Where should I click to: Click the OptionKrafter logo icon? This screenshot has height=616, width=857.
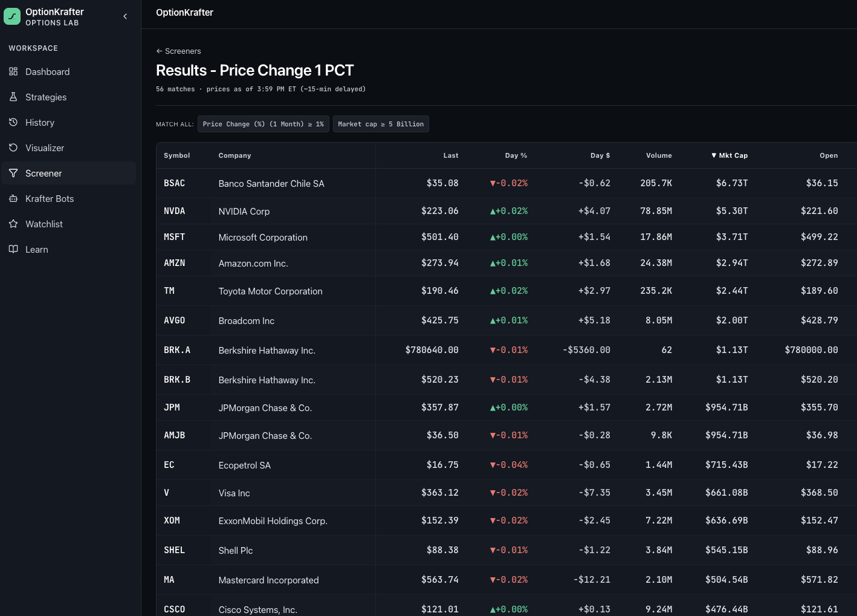click(12, 16)
